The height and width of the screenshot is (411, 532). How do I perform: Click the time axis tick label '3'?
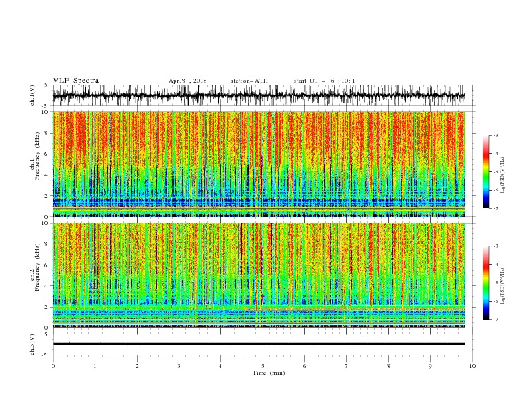tap(179, 366)
